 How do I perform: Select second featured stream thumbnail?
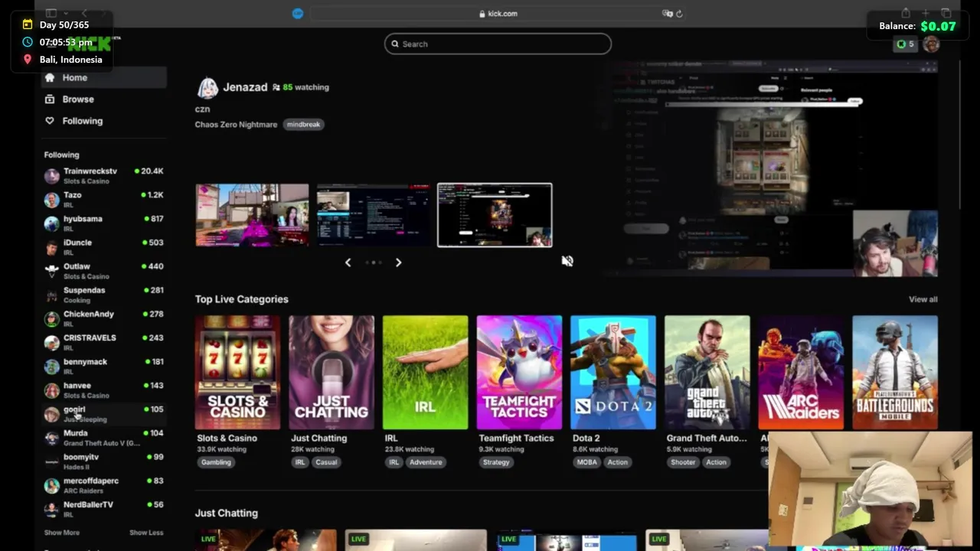click(374, 215)
